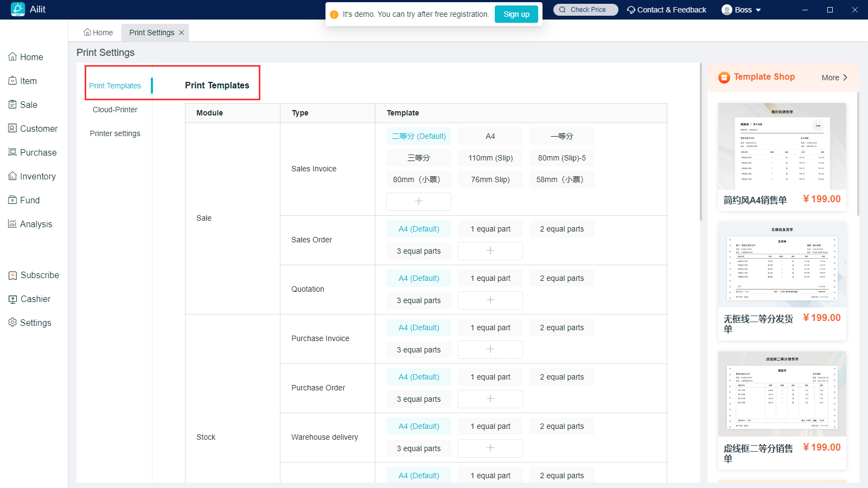The width and height of the screenshot is (868, 488).
Task: Close the Print Settings tab
Action: coord(182,33)
